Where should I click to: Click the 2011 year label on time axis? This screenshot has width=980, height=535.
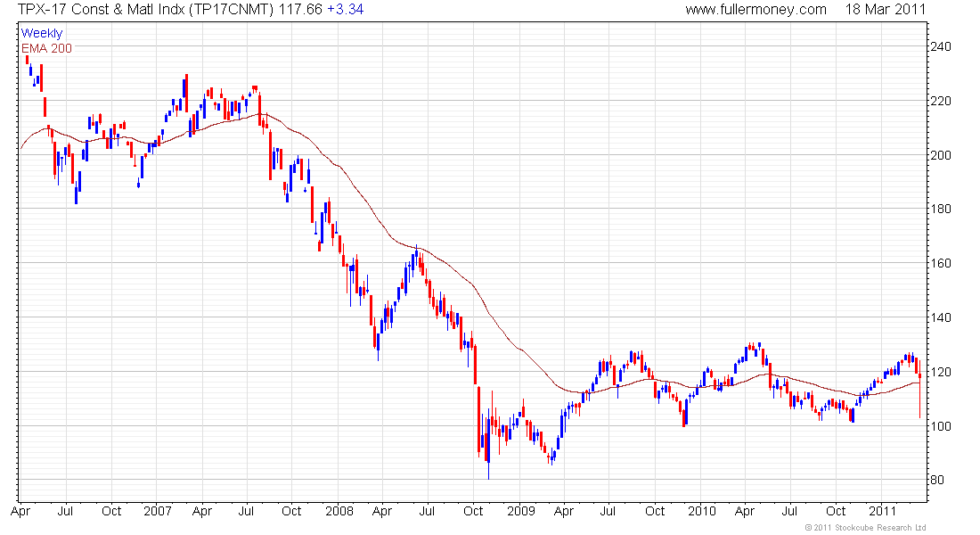point(883,511)
